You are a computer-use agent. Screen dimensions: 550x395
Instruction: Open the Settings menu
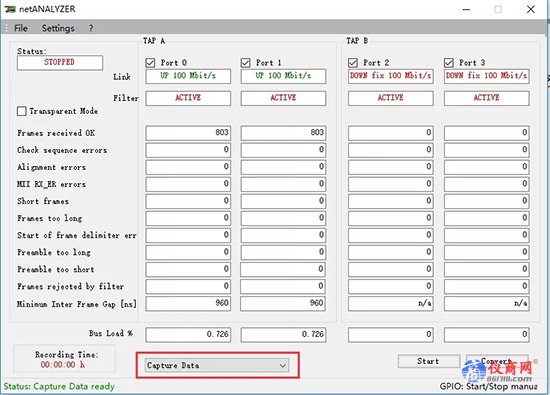click(58, 28)
